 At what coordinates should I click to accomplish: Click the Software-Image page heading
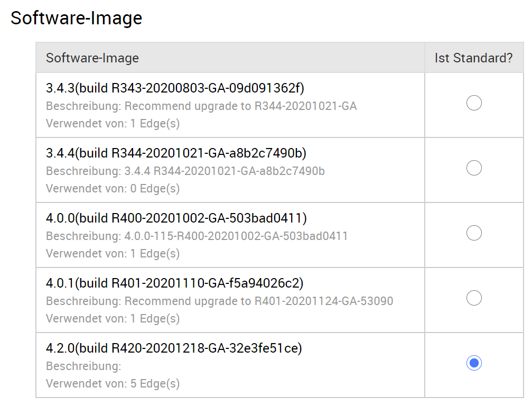pos(77,18)
